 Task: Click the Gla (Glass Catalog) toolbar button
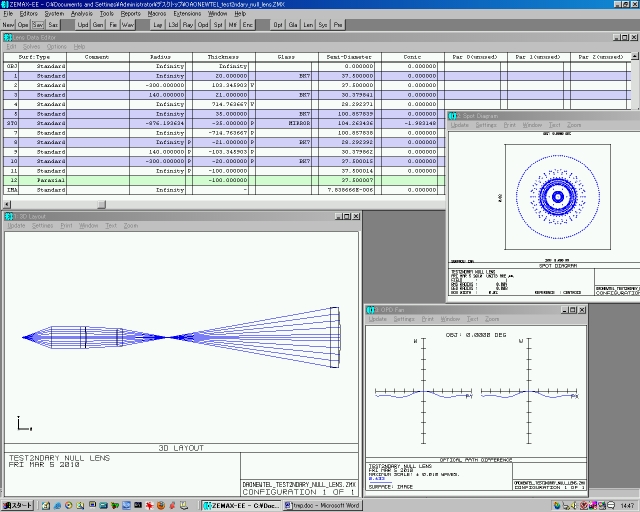[293, 25]
